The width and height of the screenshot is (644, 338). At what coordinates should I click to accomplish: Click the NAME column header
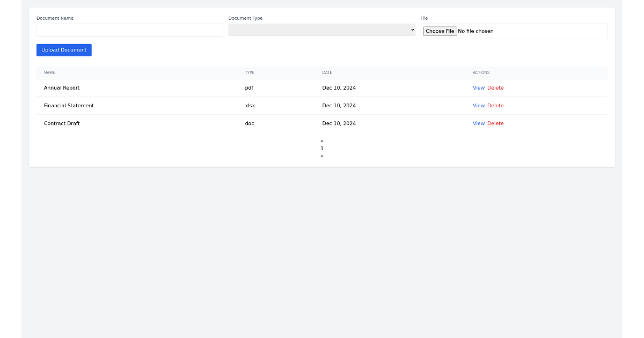[x=49, y=72]
